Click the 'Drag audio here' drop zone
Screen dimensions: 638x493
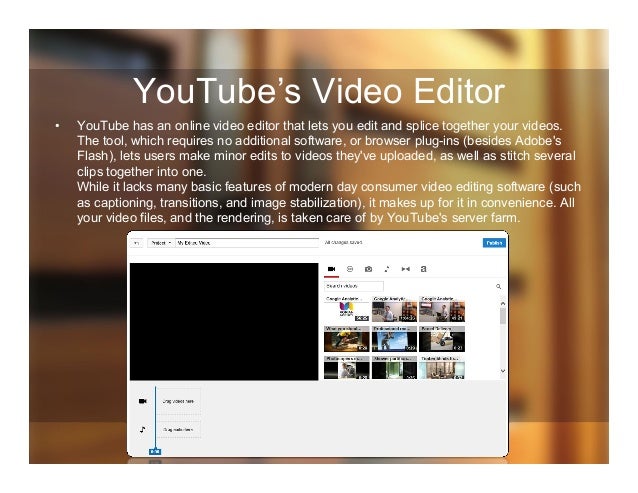(x=178, y=430)
